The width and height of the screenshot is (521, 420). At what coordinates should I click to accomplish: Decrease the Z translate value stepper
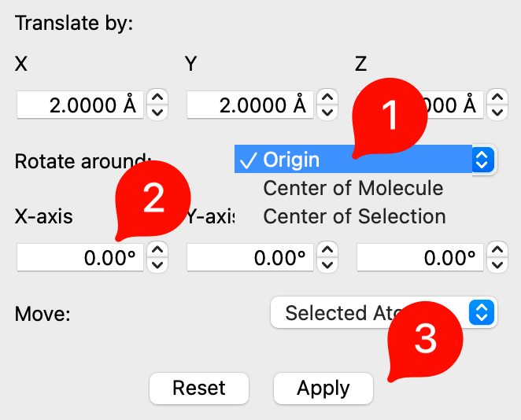point(497,112)
